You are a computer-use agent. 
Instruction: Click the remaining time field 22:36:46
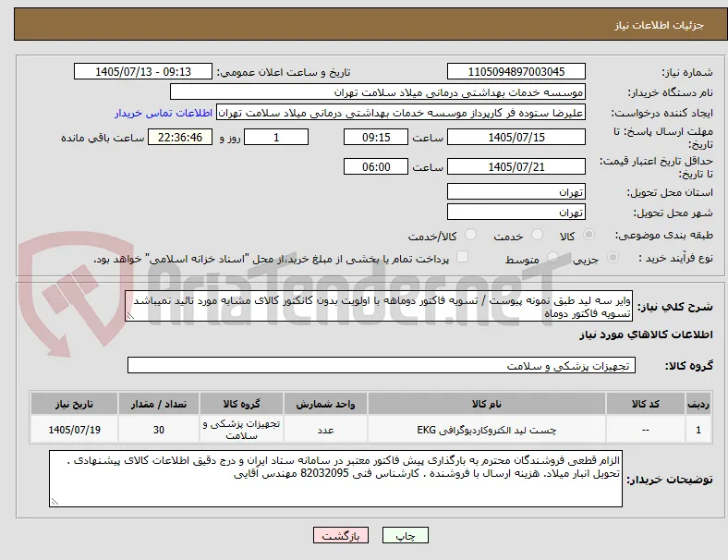click(x=180, y=137)
